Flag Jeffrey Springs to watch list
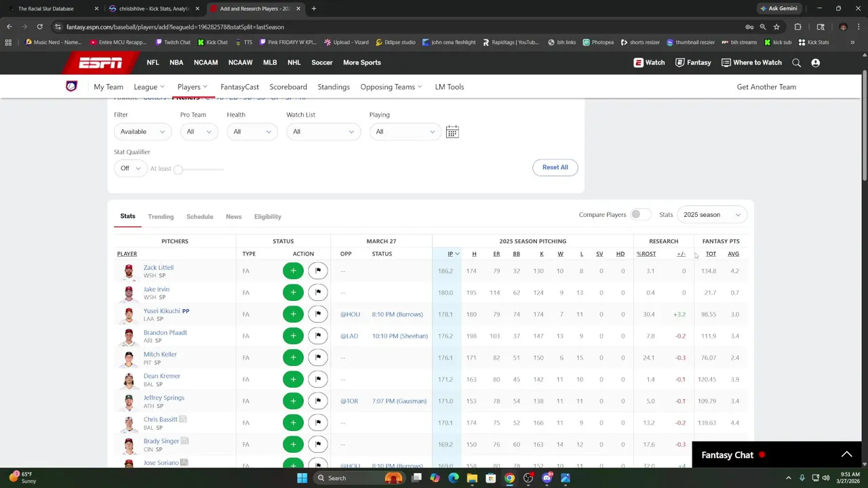This screenshot has width=868, height=488. pyautogui.click(x=318, y=401)
